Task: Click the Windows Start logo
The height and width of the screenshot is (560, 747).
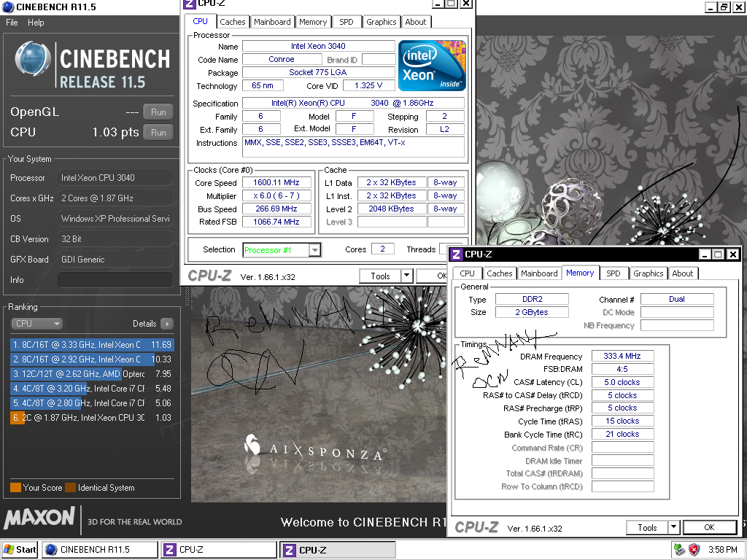Action: (9, 550)
